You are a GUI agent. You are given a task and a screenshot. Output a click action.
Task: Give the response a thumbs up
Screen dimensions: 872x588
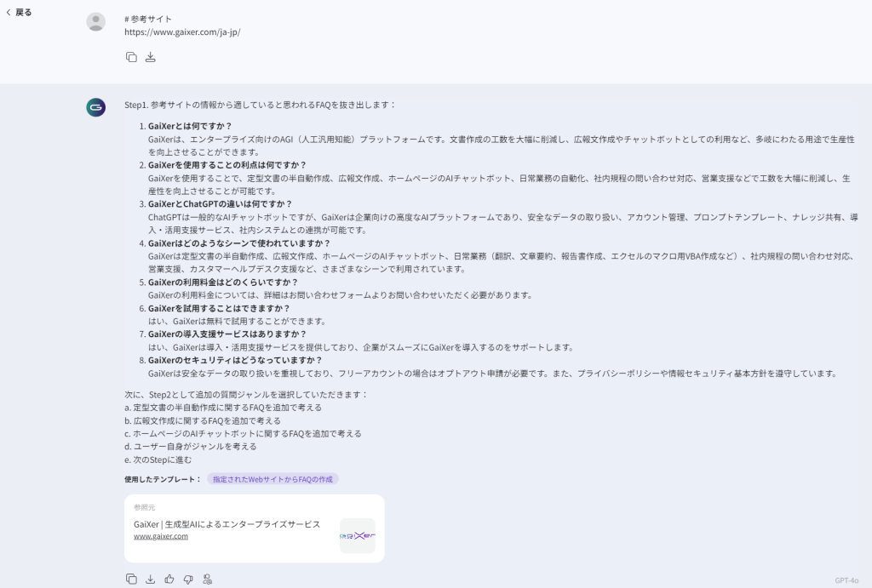(169, 579)
